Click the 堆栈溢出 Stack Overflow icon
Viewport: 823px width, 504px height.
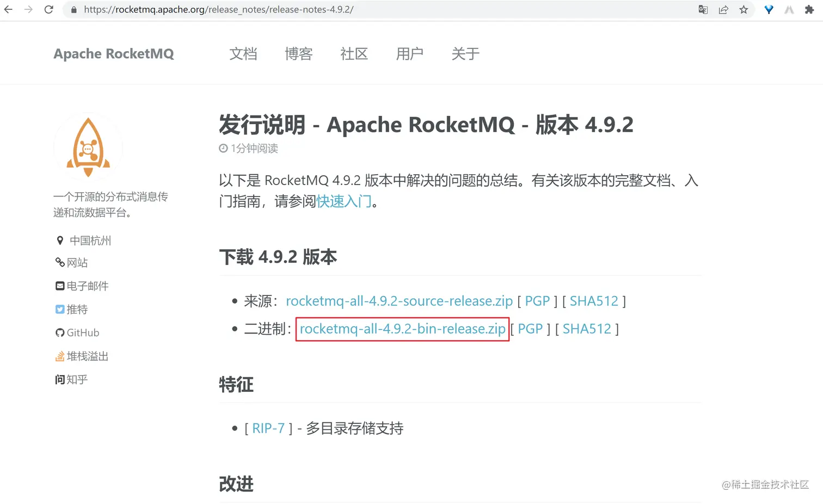60,356
